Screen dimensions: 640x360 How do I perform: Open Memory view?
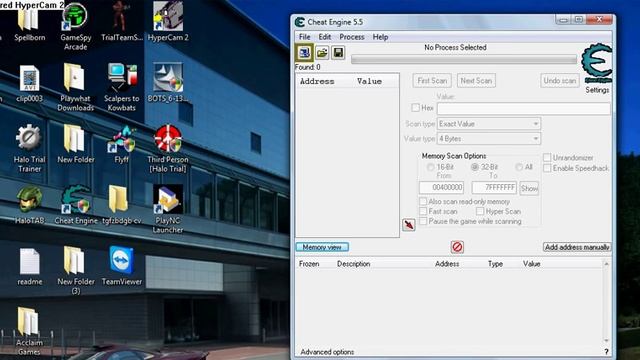pos(322,247)
